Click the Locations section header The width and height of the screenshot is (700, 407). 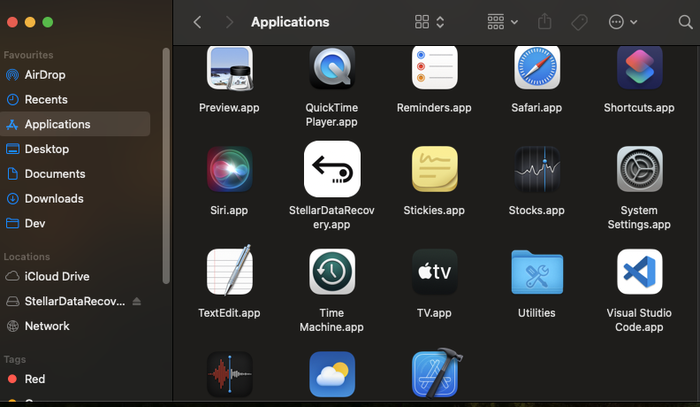point(27,257)
